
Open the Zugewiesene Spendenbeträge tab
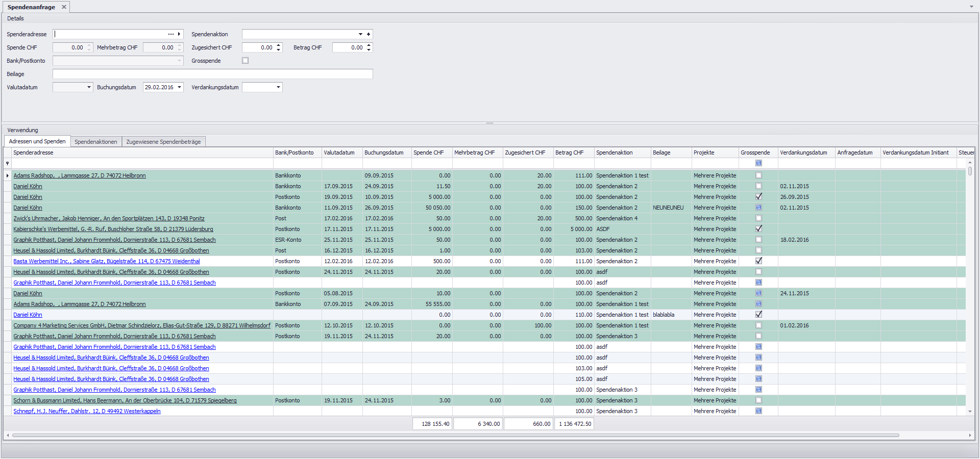163,142
